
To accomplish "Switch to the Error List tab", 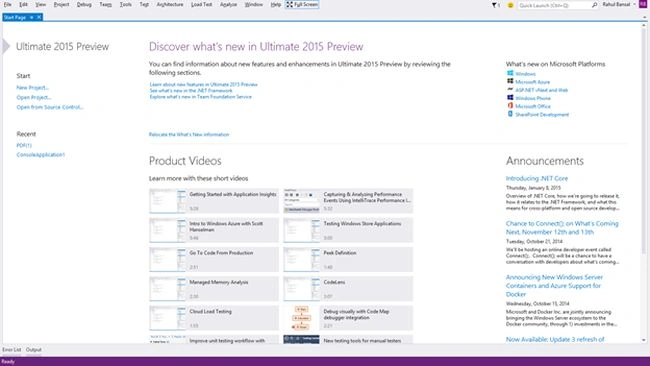I will coord(11,349).
